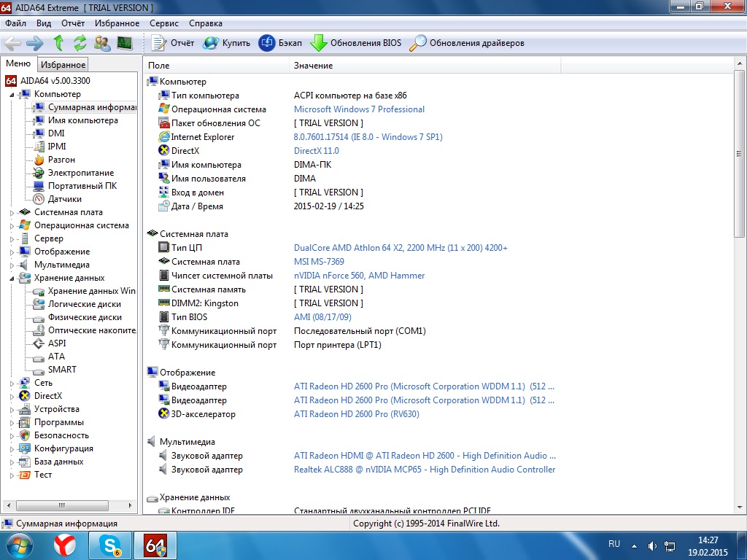Screen dimensions: 747x560
Task: Open ATI Radeon HD 2600 Pro (RV630) link
Action: pyautogui.click(x=356, y=414)
